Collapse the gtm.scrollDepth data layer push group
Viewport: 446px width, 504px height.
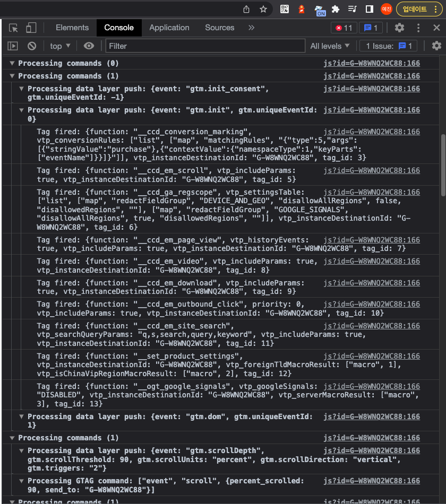point(22,450)
